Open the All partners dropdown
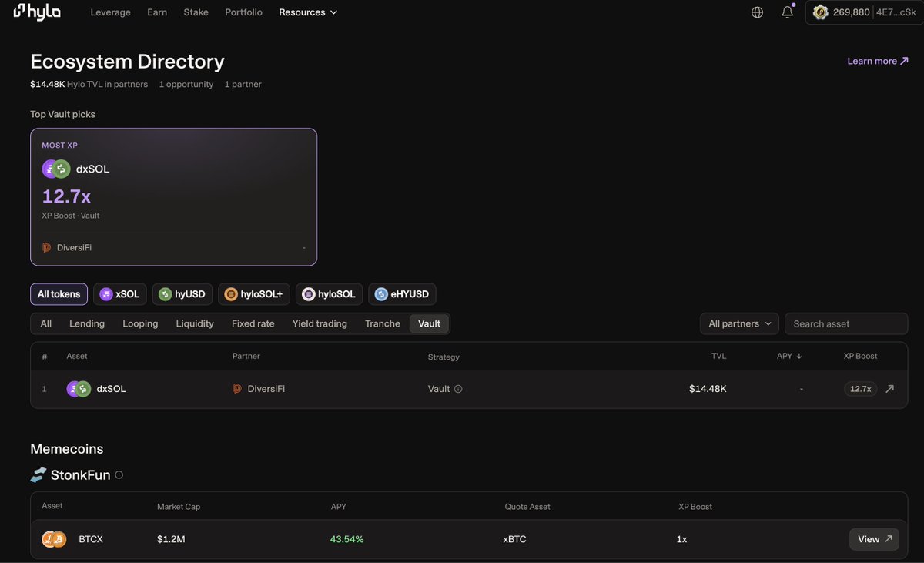Image resolution: width=924 pixels, height=563 pixels. point(739,323)
